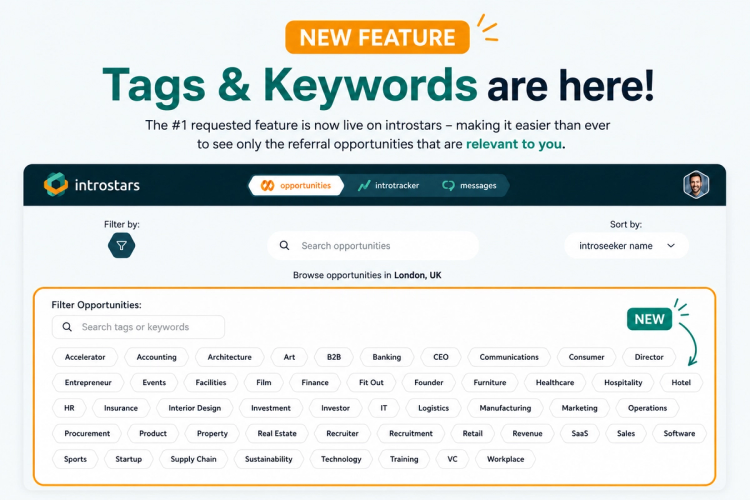Apply the Manufacturing tag filter

click(505, 408)
